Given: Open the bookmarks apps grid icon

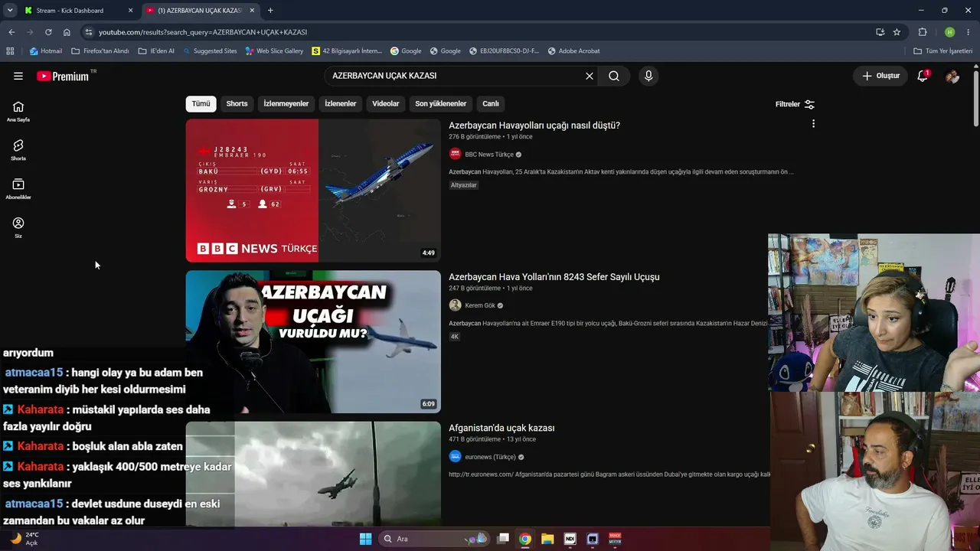Looking at the screenshot, I should 10,51.
